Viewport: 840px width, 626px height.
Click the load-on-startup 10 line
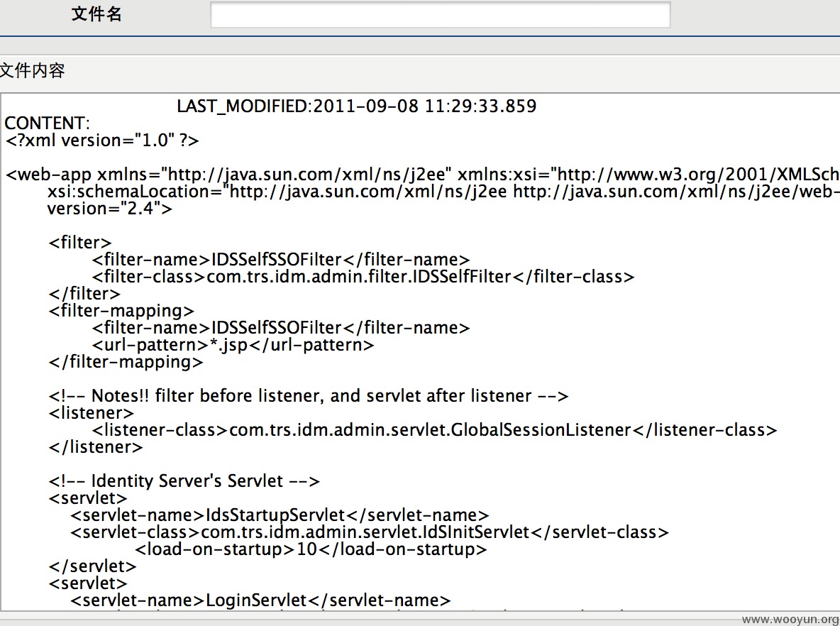point(311,549)
